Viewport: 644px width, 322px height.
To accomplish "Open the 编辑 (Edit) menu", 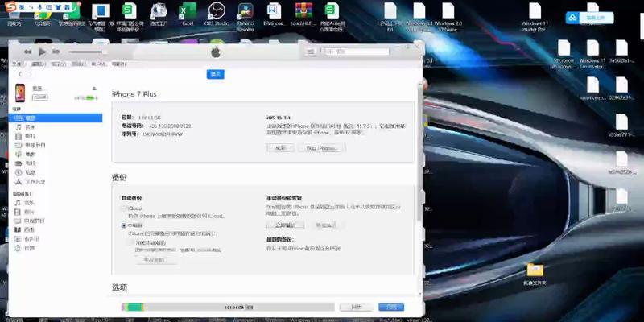I will pos(37,64).
